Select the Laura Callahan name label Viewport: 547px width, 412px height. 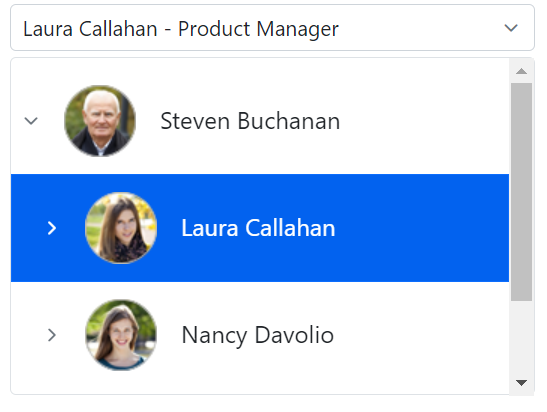pos(258,228)
